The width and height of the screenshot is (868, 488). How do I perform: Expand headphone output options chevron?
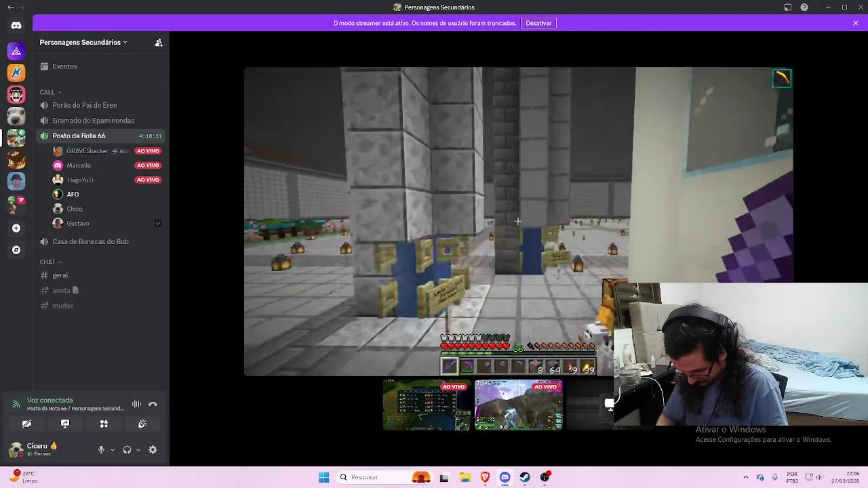[x=138, y=449]
